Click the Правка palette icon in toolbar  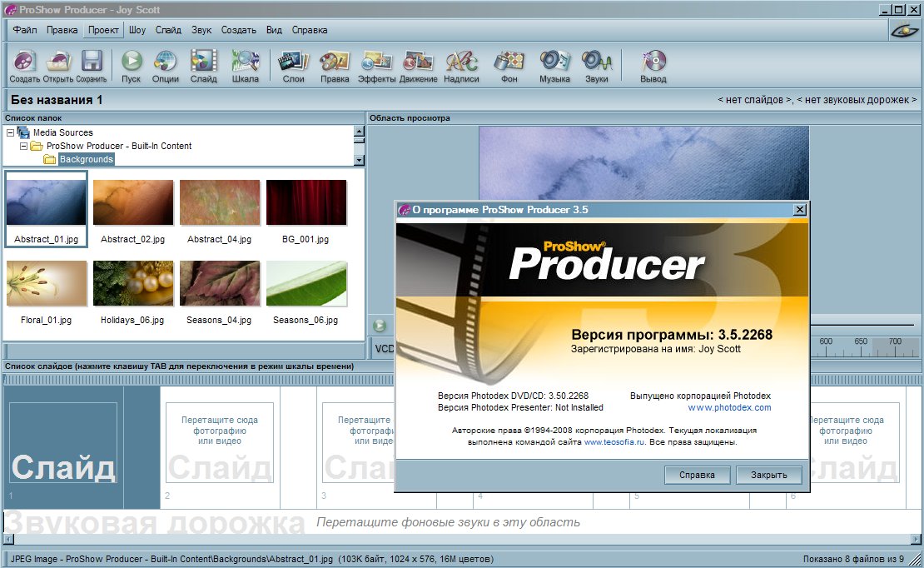coord(335,67)
